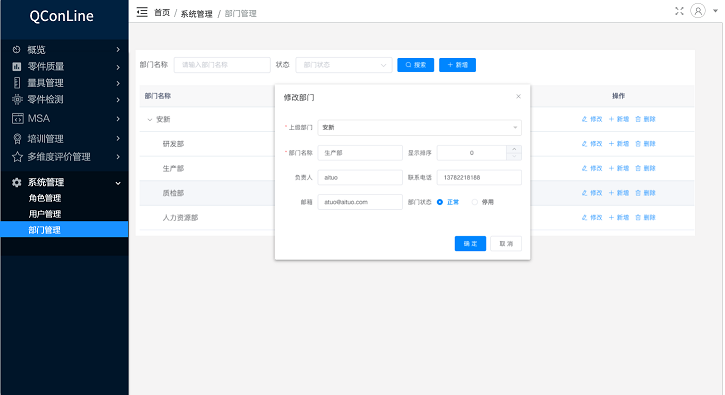Click the MSA code-window icon in sidebar
725x395 pixels.
pyautogui.click(x=18, y=119)
